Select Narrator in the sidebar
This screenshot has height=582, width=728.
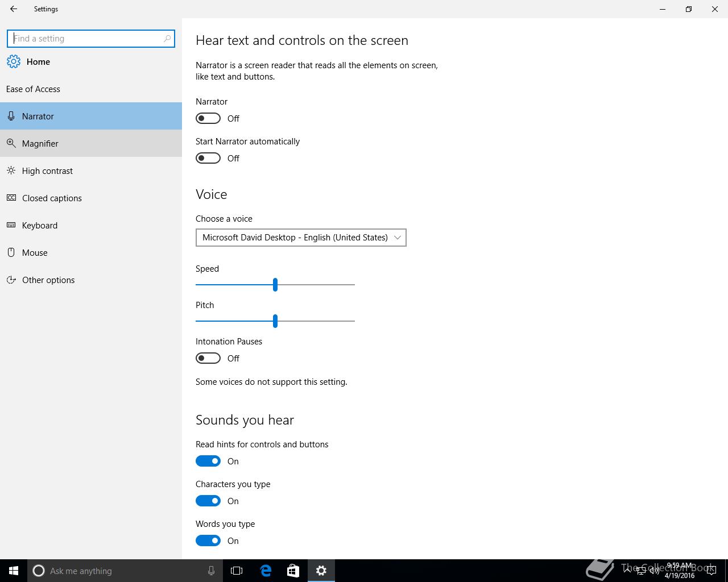coord(91,116)
